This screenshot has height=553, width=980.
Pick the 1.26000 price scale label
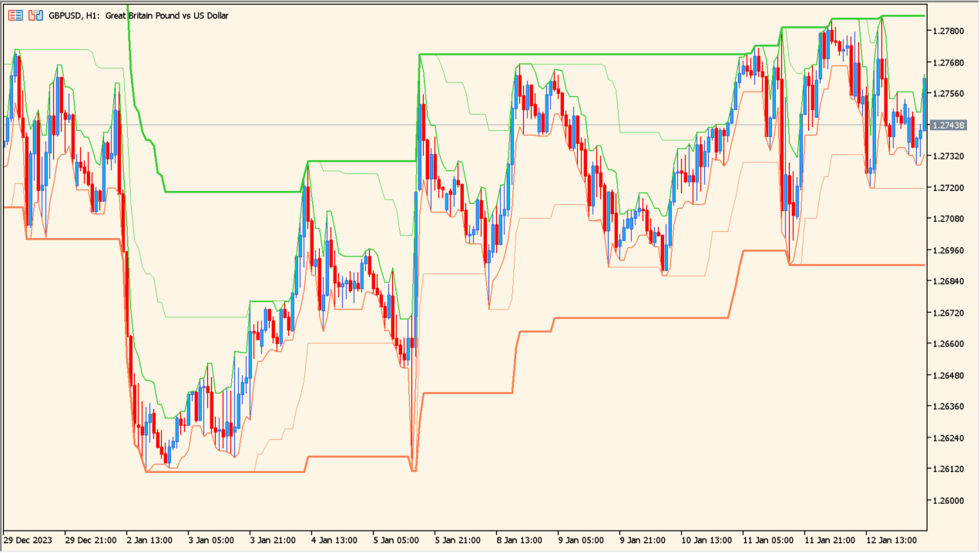click(948, 500)
